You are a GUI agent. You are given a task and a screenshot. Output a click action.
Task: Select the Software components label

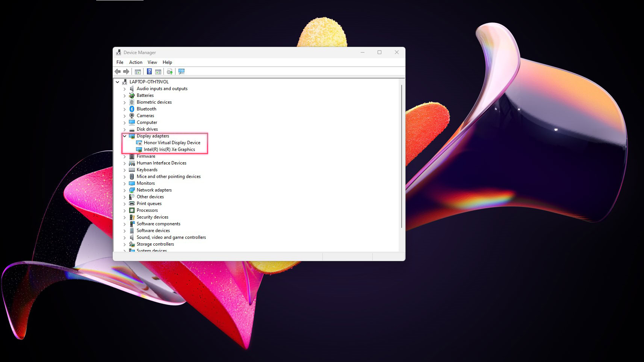tap(159, 224)
